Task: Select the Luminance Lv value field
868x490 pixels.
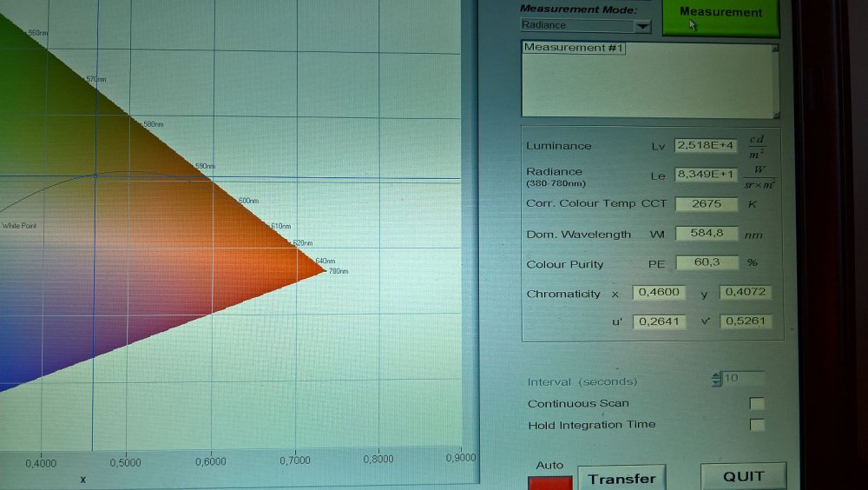Action: click(704, 145)
